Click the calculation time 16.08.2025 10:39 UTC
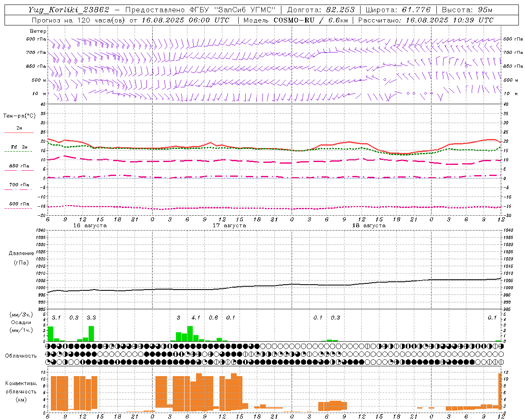This screenshot has width=525, height=420. click(x=450, y=20)
